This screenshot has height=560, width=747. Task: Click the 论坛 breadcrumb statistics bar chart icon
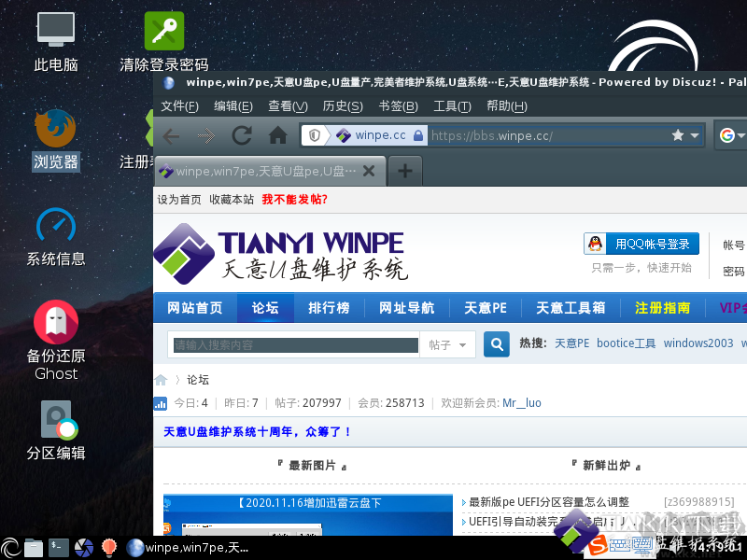[x=166, y=402]
